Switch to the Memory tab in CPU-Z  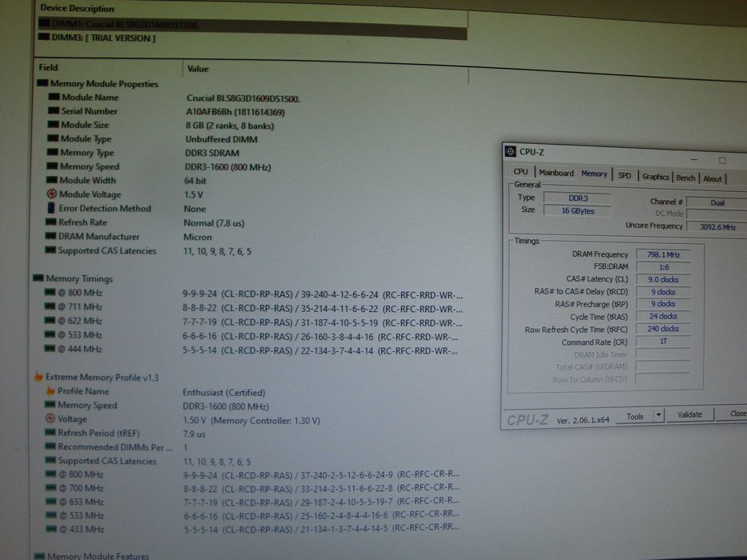click(x=594, y=174)
